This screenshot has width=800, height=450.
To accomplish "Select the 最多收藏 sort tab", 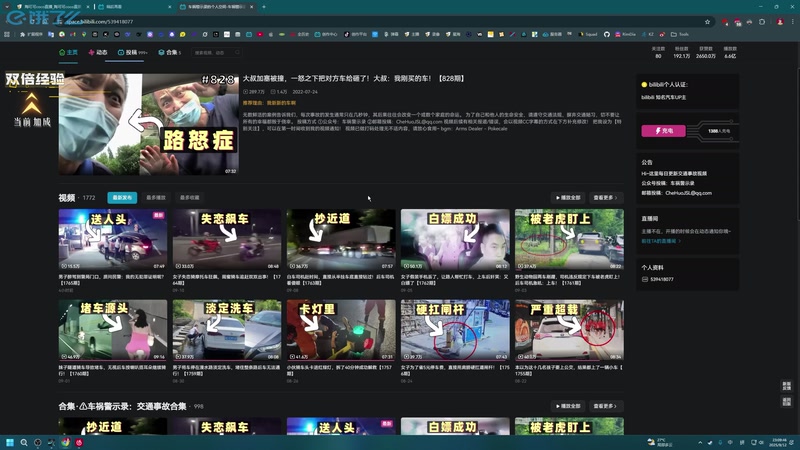I will [x=189, y=197].
